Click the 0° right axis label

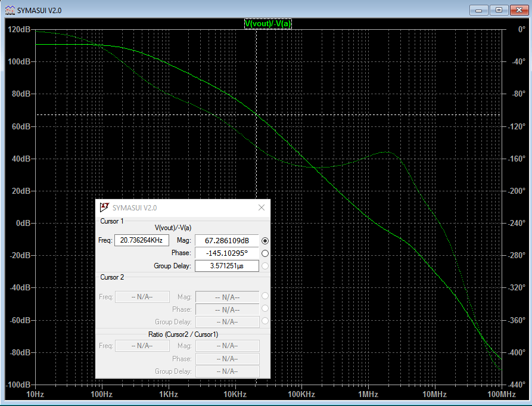pos(521,30)
